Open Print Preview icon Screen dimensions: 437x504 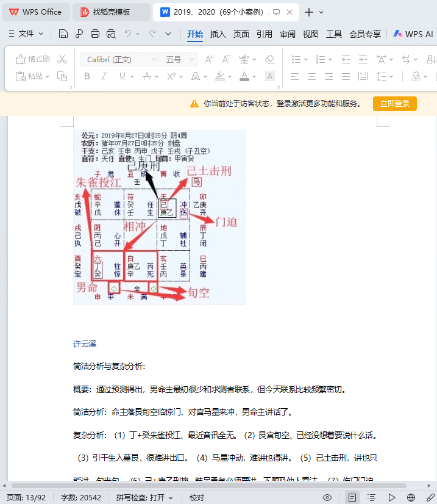[x=111, y=34]
